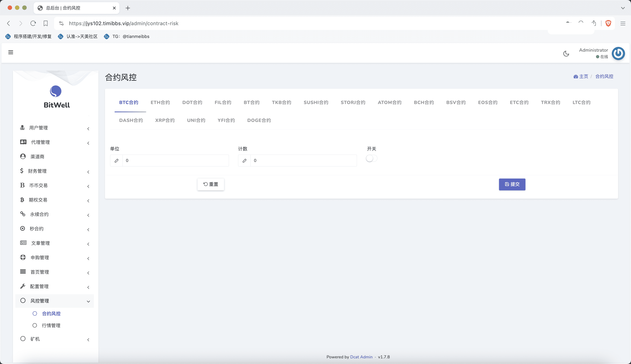Expand the 永续合约 menu

39,214
